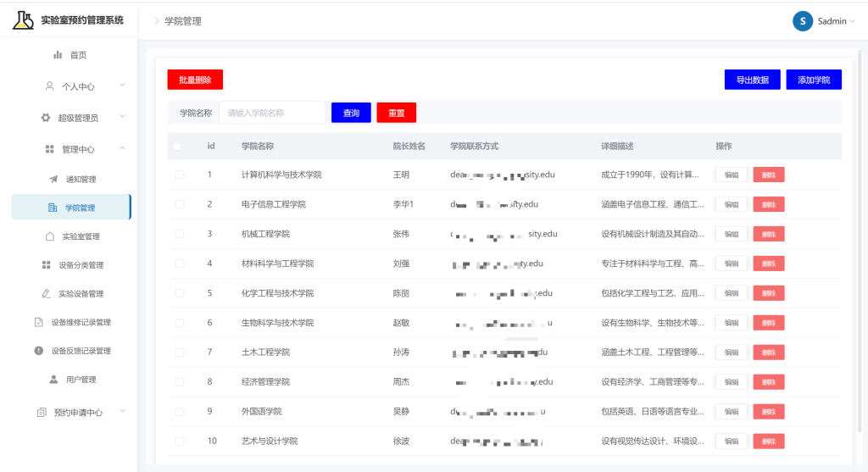Click the person icon beside 个人中心
The width and height of the screenshot is (868, 472).
[50, 86]
